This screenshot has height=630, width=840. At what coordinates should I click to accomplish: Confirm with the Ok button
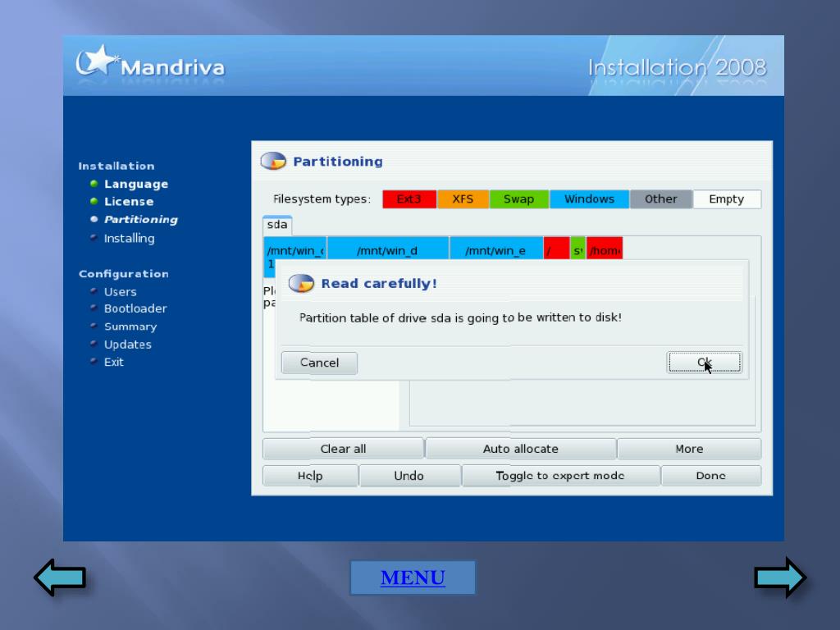[x=705, y=363]
